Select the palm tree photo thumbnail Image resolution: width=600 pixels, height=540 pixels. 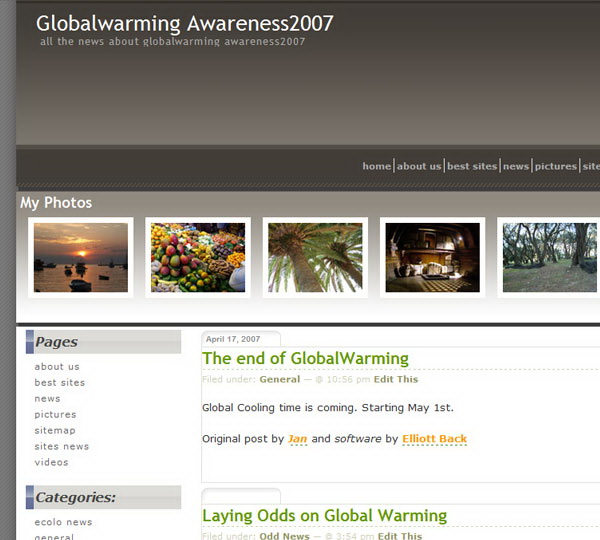[x=315, y=257]
